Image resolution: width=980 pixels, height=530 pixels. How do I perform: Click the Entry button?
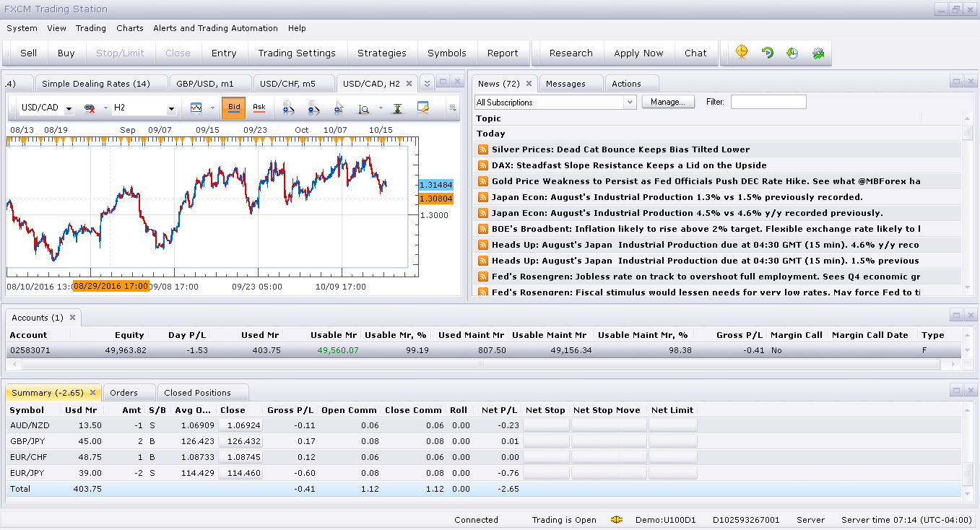click(224, 53)
